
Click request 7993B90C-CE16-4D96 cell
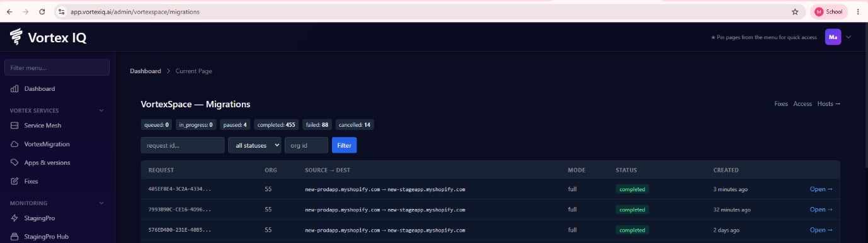(x=180, y=210)
